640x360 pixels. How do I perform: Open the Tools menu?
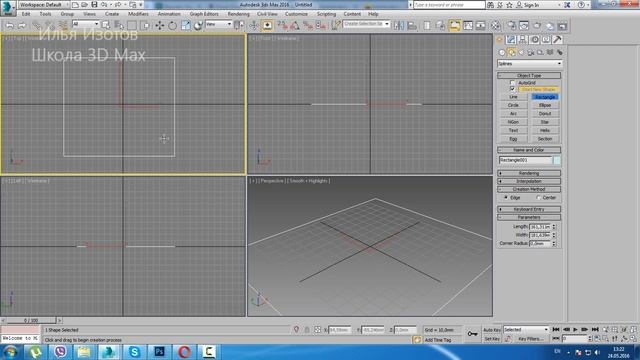pos(45,14)
